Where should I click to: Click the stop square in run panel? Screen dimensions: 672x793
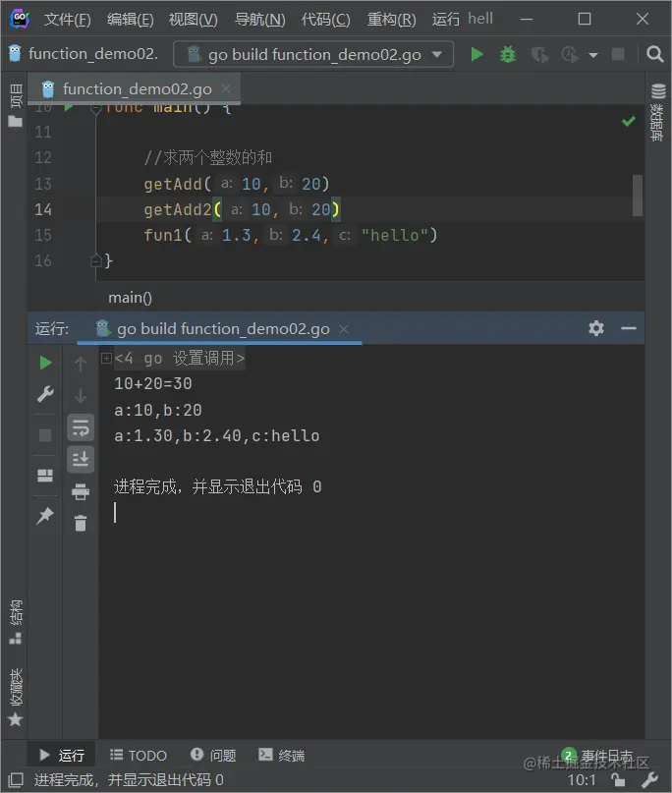coord(45,435)
